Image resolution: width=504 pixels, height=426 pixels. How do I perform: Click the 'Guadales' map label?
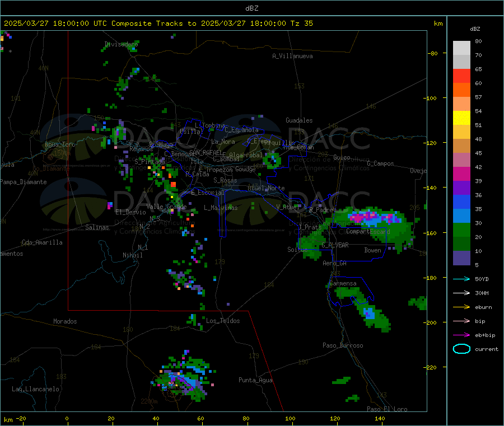299,120
